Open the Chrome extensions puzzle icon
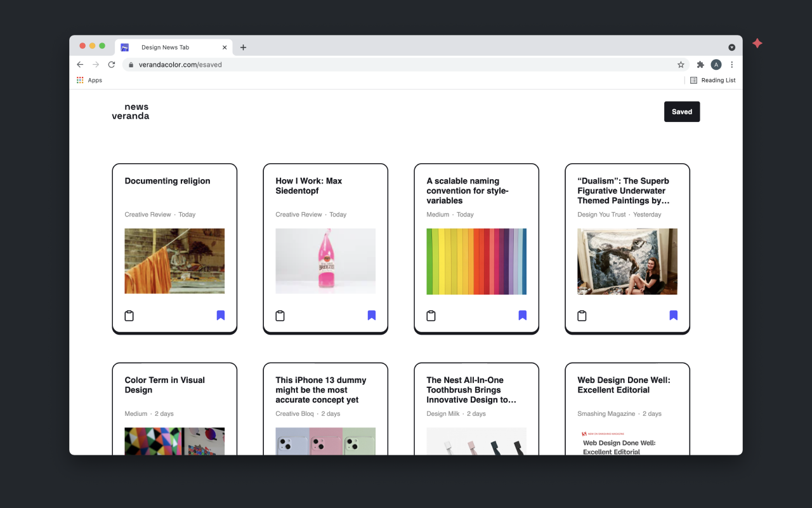 pyautogui.click(x=700, y=64)
